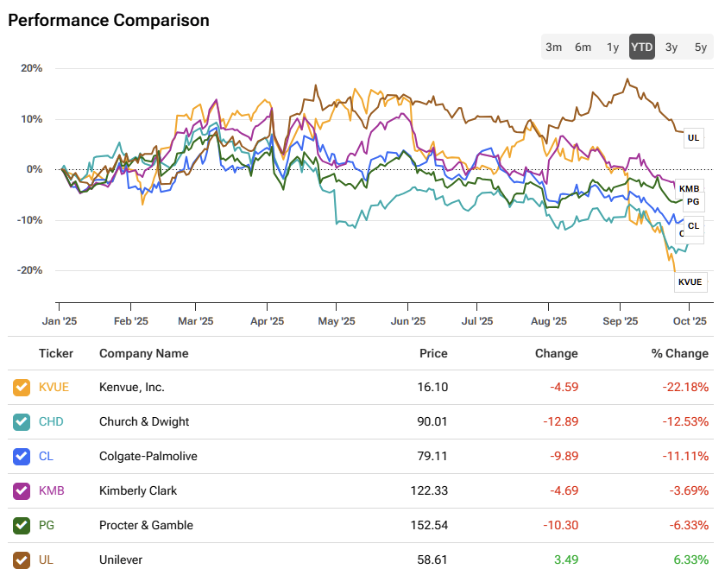The width and height of the screenshot is (725, 588).
Task: Sort by the % Change column header
Action: coord(679,353)
